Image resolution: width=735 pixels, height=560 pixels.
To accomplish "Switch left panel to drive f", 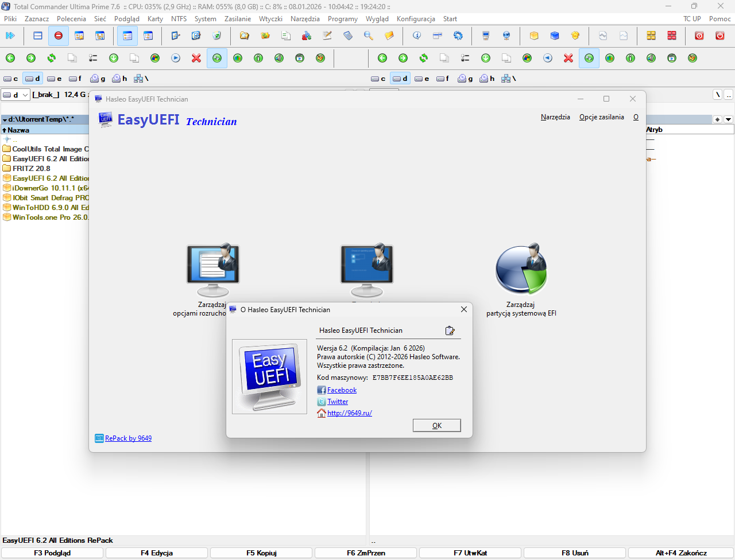I will coord(75,79).
